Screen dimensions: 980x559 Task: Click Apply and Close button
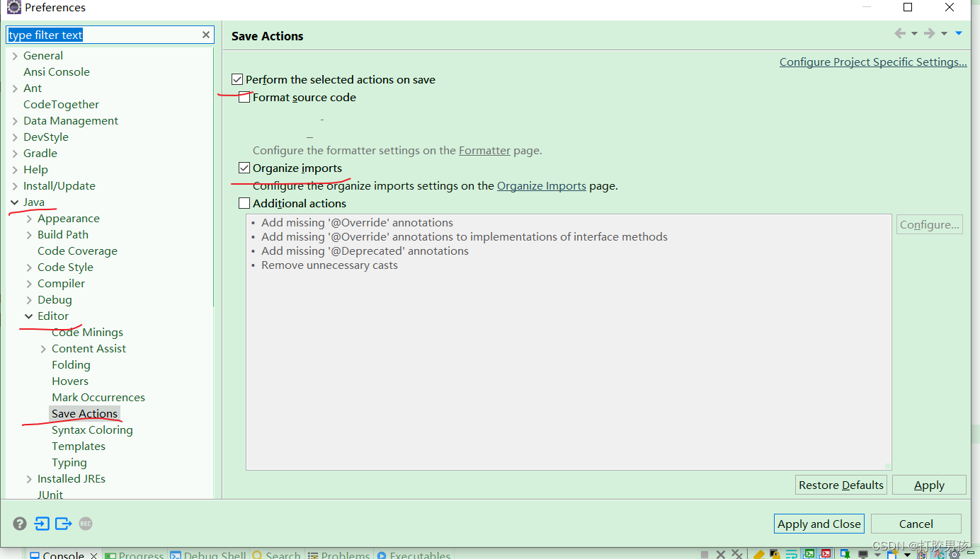coord(819,524)
